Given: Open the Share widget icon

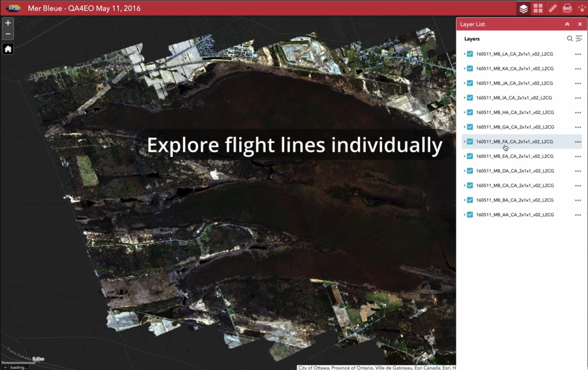Looking at the screenshot, I should [x=582, y=9].
